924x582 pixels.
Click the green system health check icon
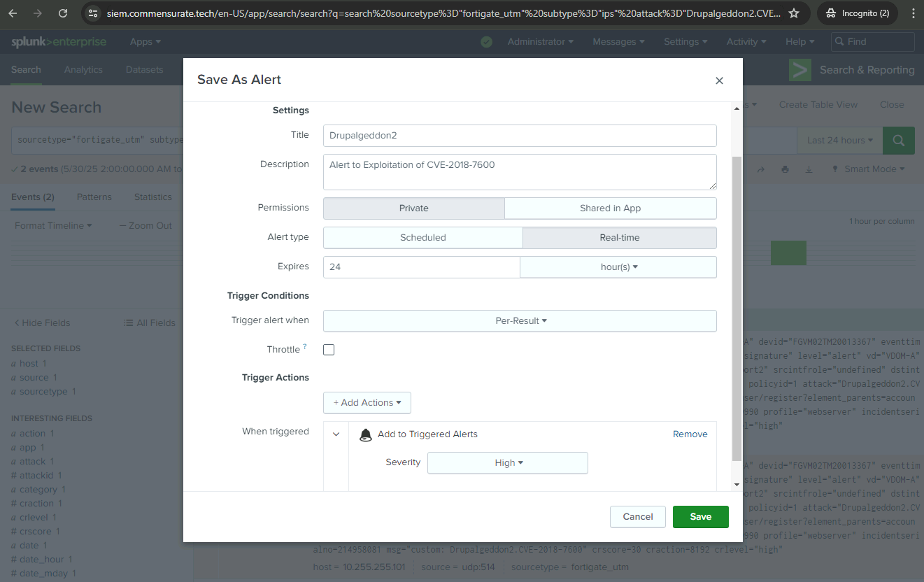click(486, 42)
